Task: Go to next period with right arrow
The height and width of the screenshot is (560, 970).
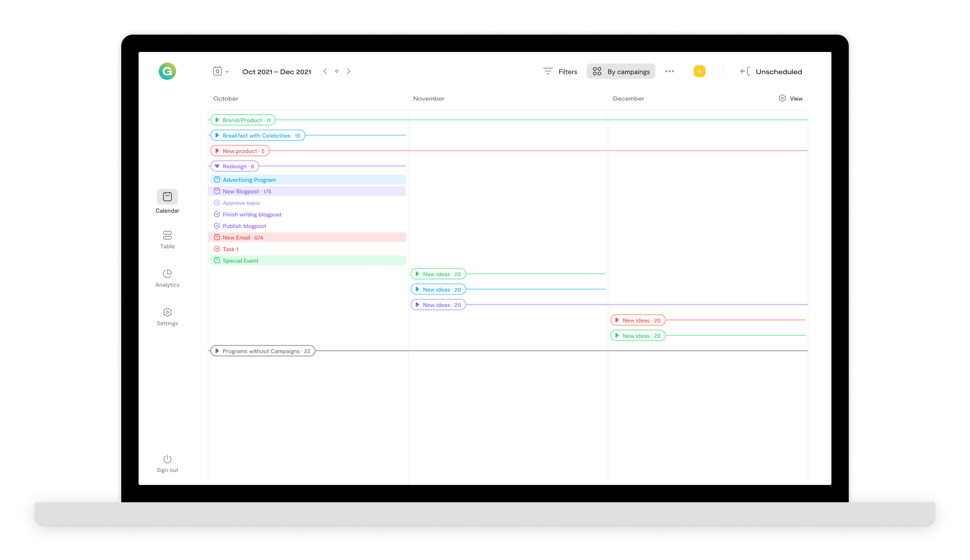Action: click(x=349, y=71)
